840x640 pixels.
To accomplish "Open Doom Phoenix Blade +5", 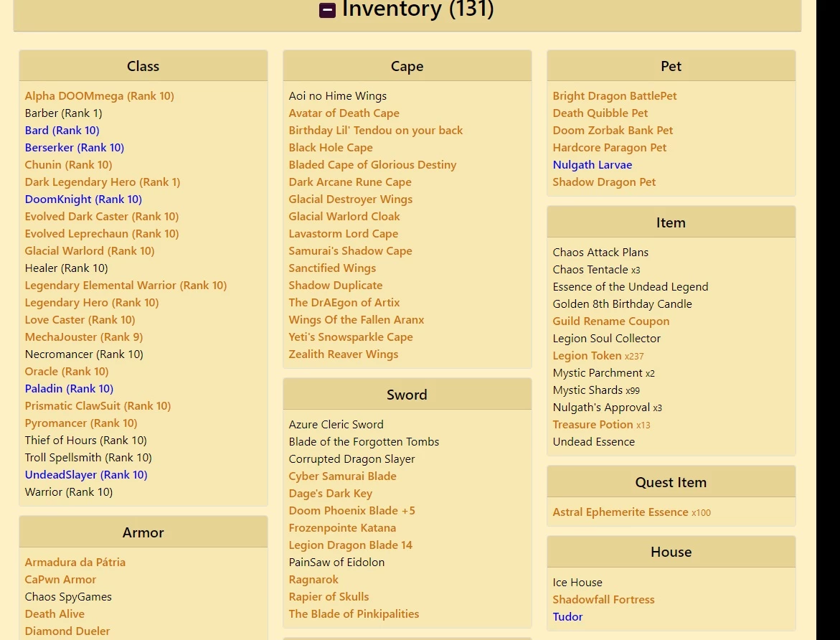I will click(352, 510).
